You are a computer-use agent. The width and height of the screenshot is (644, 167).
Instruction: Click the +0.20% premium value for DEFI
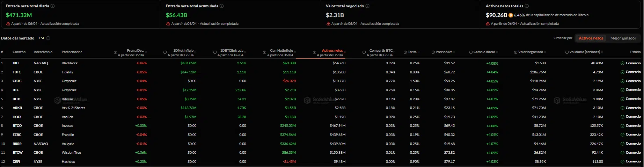click(141, 162)
